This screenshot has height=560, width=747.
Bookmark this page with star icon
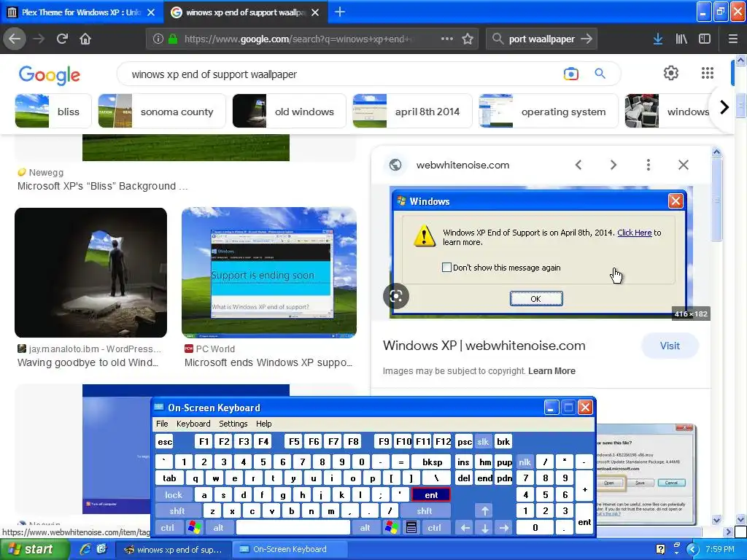point(468,39)
